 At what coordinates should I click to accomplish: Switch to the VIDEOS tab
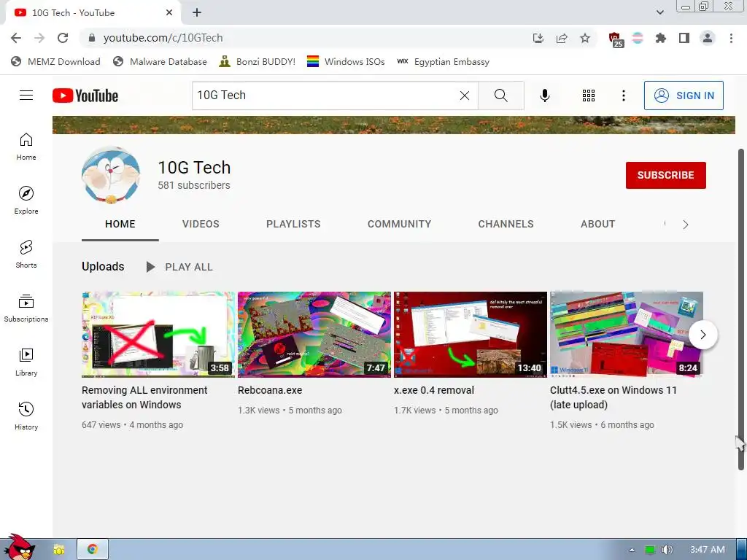tap(201, 225)
